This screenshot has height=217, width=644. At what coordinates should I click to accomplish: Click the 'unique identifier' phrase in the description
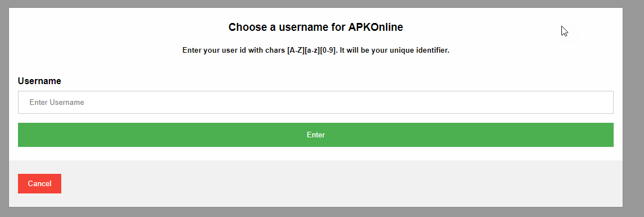(x=420, y=51)
